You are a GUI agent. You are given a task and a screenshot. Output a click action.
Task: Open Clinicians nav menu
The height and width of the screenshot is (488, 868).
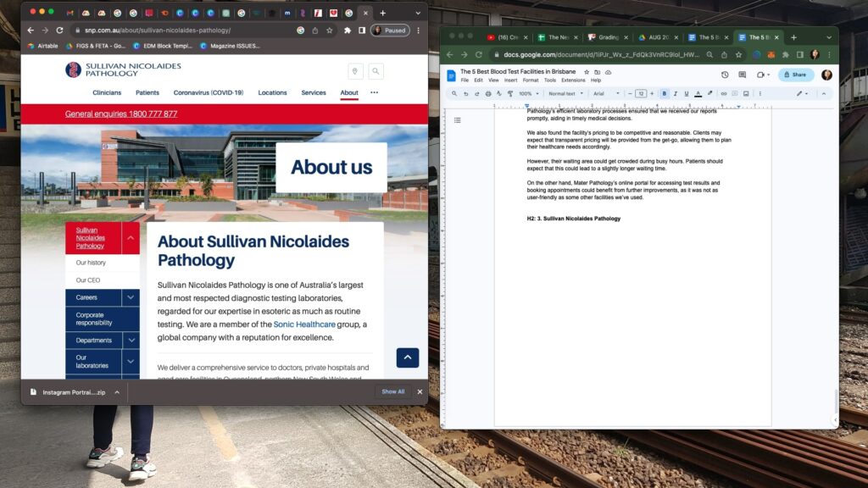(107, 92)
